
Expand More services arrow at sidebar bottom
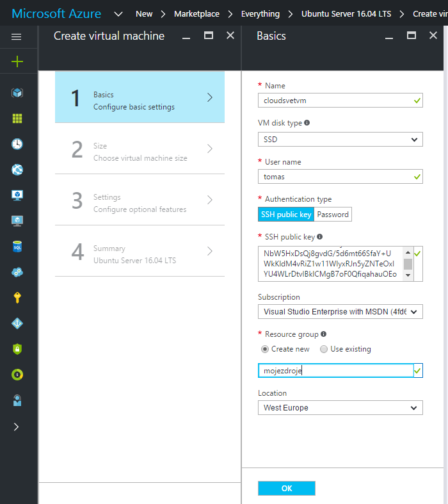click(17, 427)
